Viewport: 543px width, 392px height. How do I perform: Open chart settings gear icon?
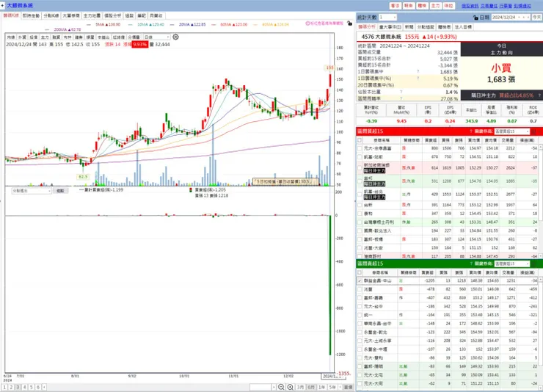(175, 37)
